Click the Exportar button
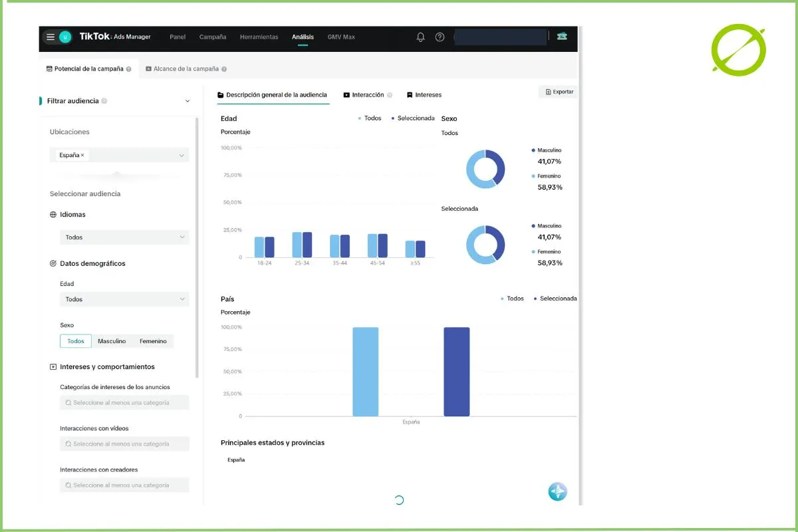Screen dimensions: 798x532 point(559,92)
